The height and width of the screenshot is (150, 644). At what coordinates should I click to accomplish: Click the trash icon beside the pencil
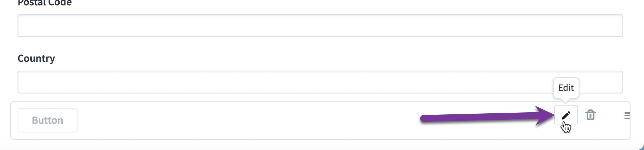click(x=590, y=115)
